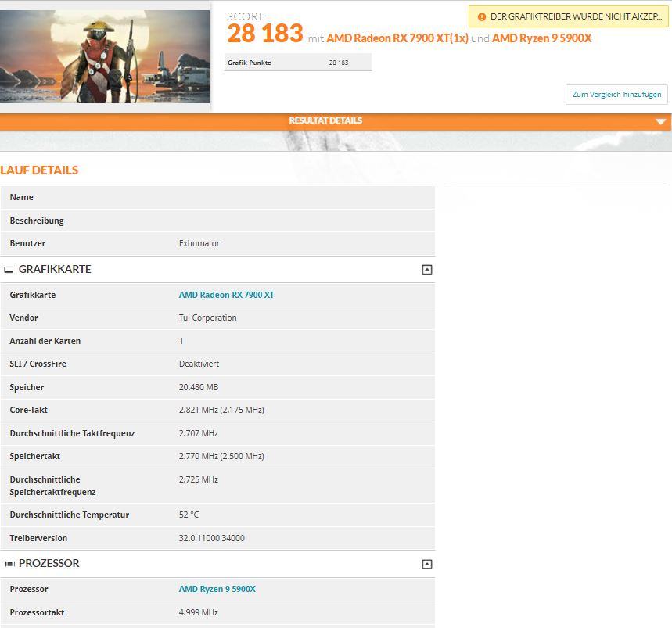Select the username Exhumator
Image resolution: width=672 pixels, height=628 pixels.
[x=199, y=243]
